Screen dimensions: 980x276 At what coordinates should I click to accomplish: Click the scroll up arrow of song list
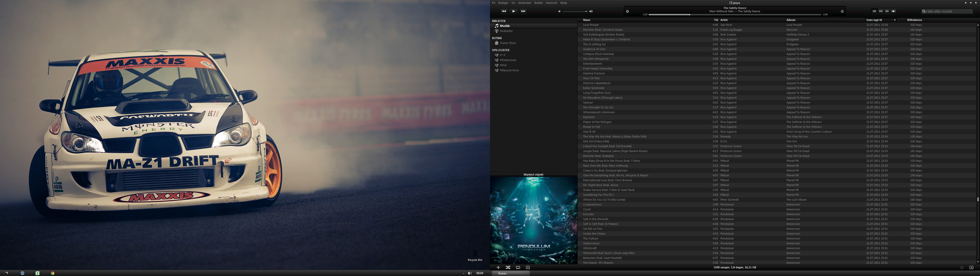(978, 25)
